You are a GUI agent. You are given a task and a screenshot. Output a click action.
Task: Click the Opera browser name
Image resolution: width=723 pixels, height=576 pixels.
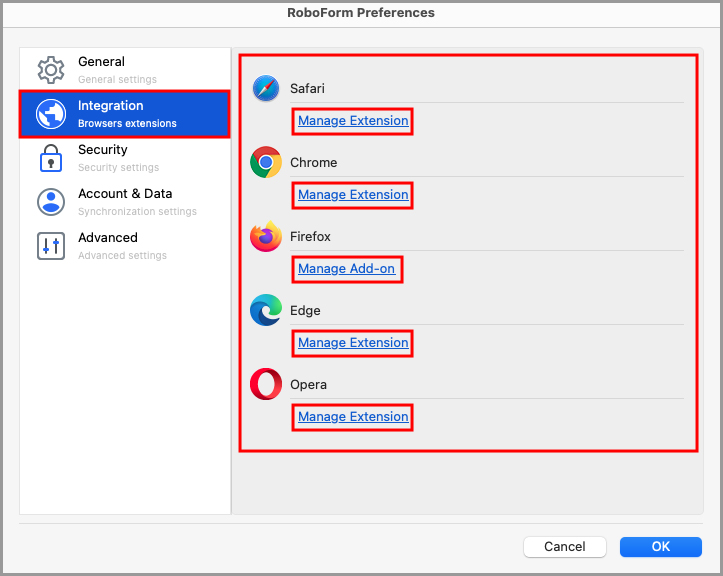308,385
